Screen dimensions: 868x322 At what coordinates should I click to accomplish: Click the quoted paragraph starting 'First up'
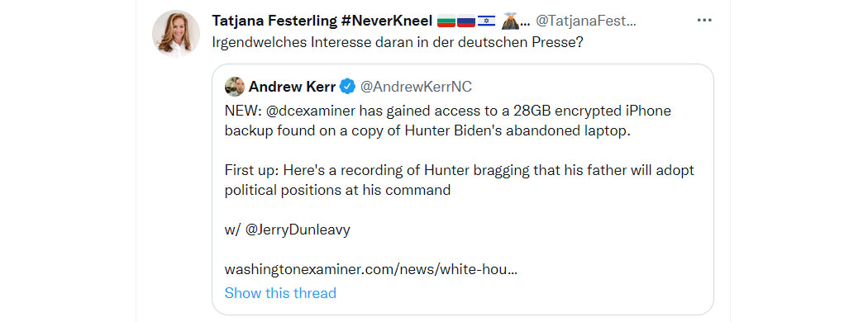coord(460,180)
